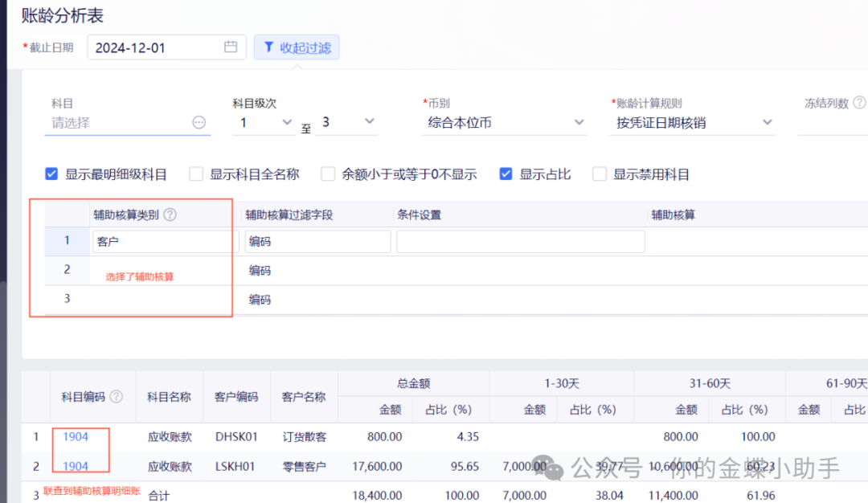Screen dimensions: 868x503
Task: Toggle the 显示最明细级科目 checkbox
Action: tap(52, 174)
